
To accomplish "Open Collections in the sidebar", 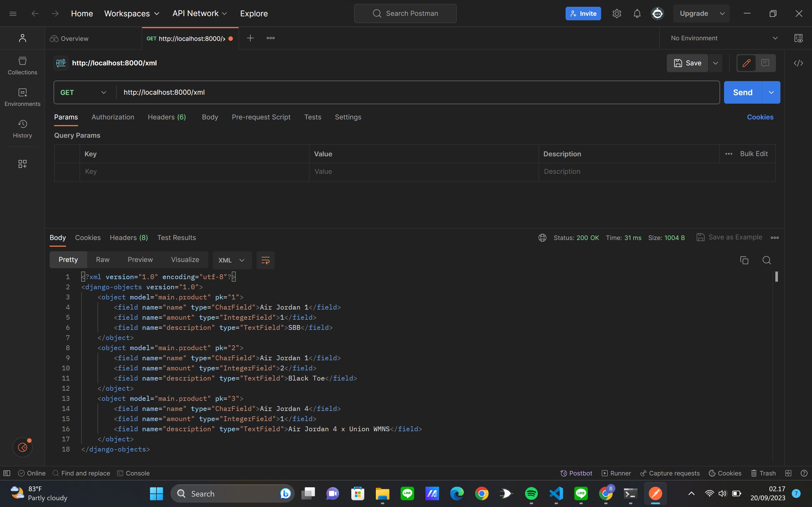I will 22,66.
